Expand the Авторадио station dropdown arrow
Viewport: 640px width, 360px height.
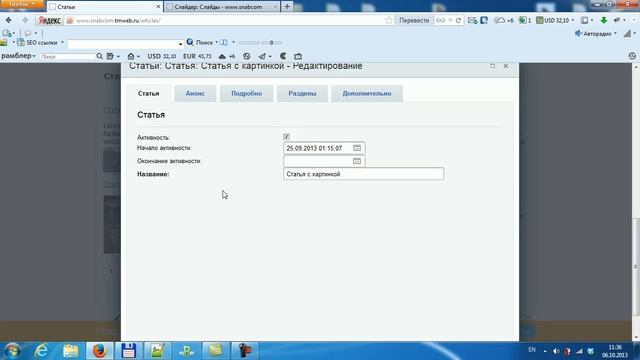(615, 33)
